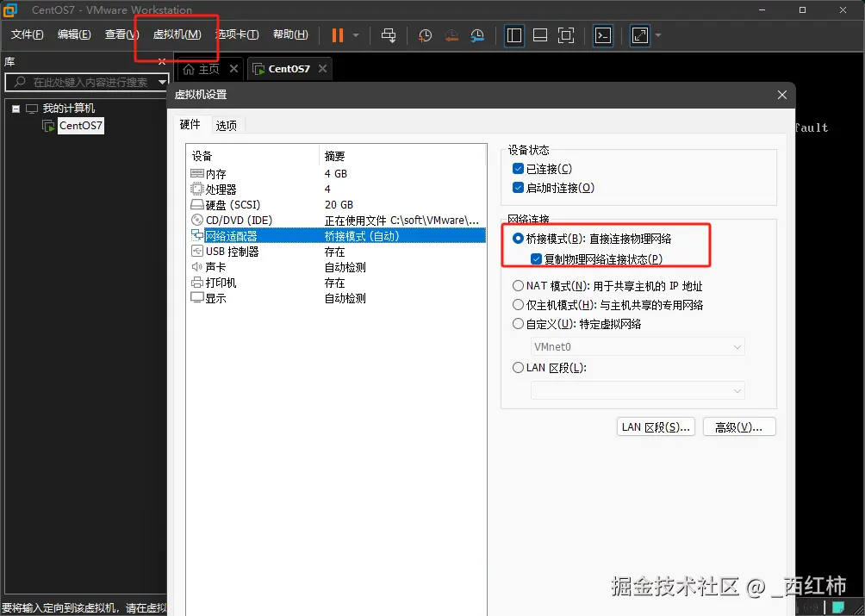Click the sound card speaker icon
Screen dimensions: 865x616
click(197, 267)
